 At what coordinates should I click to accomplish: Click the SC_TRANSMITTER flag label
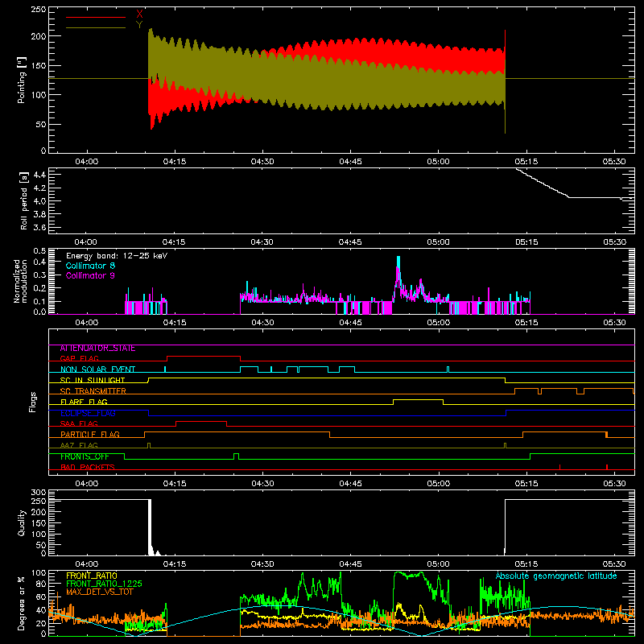click(93, 391)
